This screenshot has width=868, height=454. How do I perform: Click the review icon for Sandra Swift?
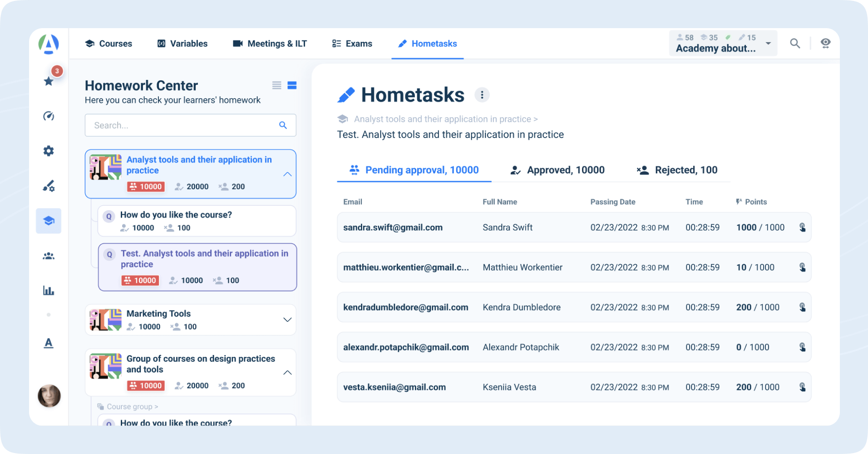coord(802,227)
